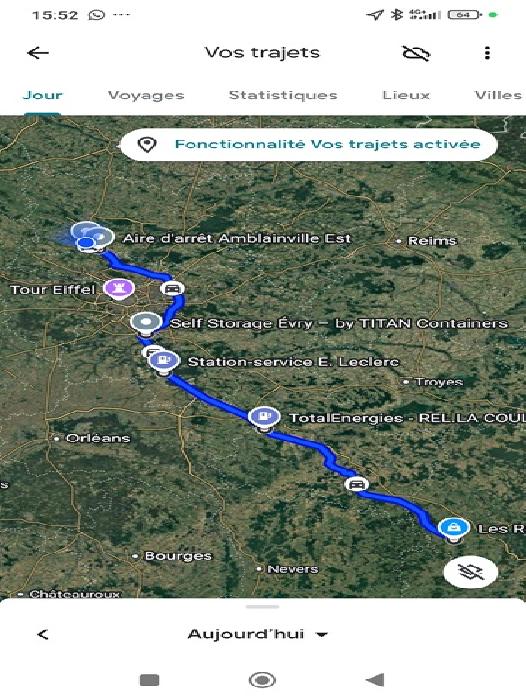Go to previous day with left chevron
526x700 pixels.
click(43, 634)
